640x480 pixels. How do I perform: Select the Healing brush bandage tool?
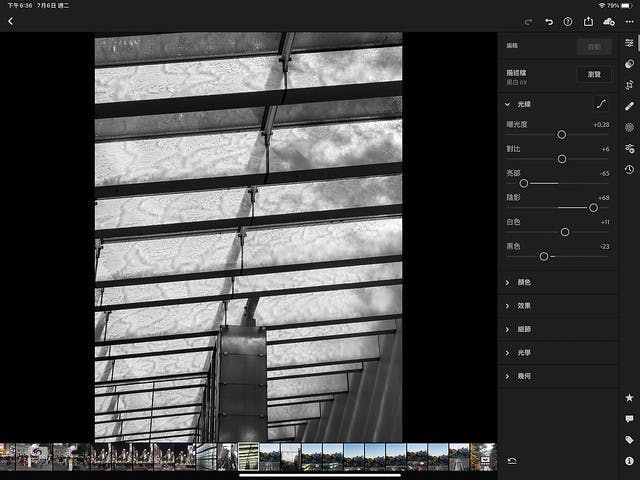tap(629, 107)
